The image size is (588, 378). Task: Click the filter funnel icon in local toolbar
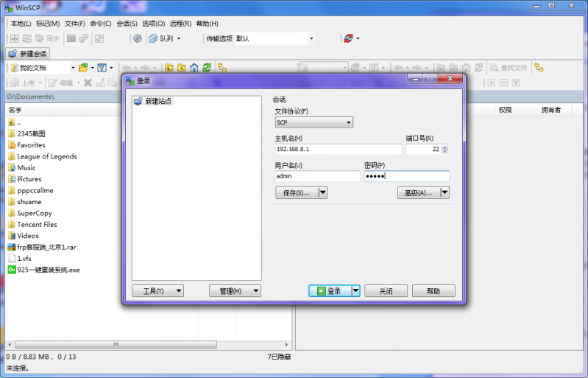pos(102,68)
